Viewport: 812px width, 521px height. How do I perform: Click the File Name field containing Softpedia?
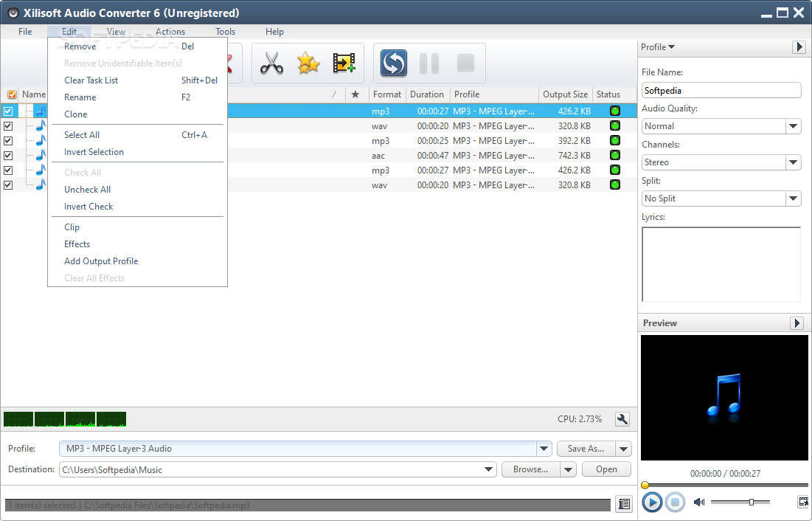[x=721, y=90]
